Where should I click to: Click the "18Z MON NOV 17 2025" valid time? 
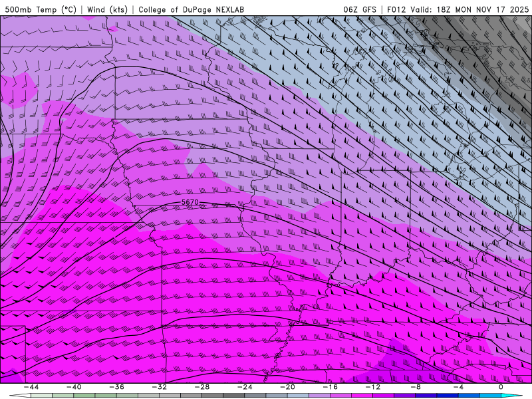click(483, 9)
